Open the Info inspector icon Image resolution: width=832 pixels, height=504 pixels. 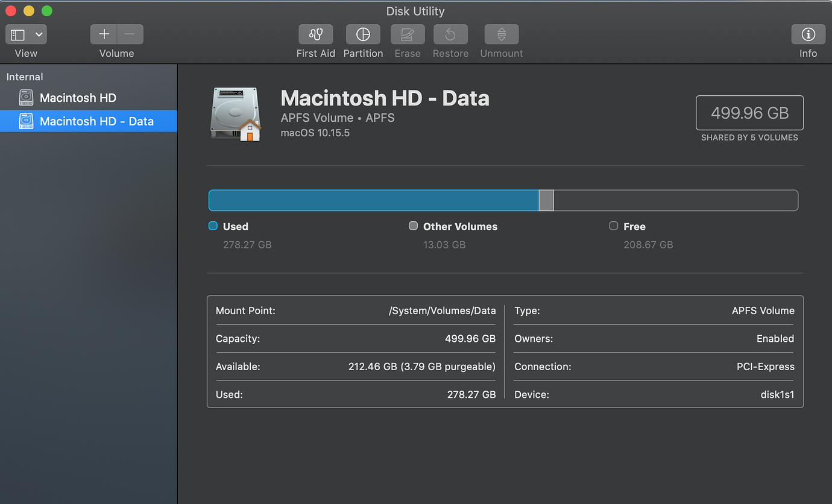tap(808, 34)
